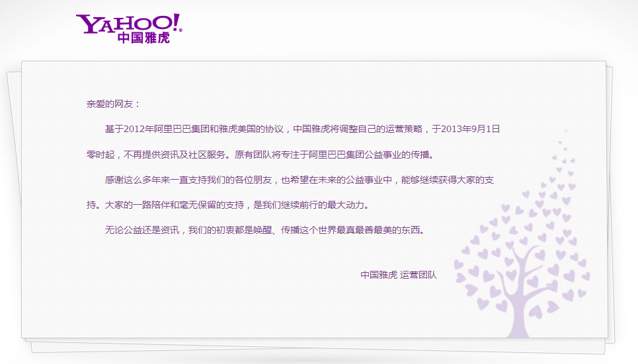Click the signature 中国雅虎 运营团队

click(x=399, y=275)
